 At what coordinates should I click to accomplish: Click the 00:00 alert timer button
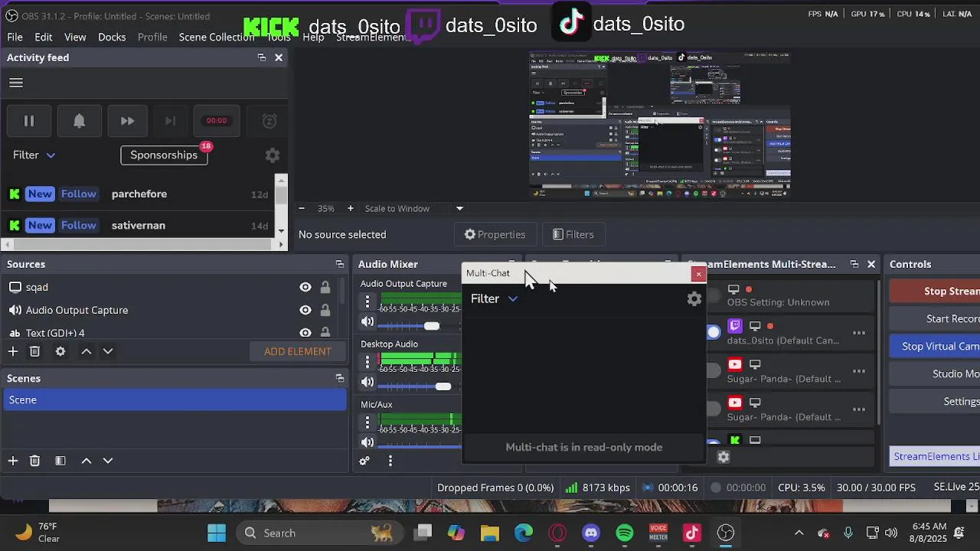click(x=217, y=121)
